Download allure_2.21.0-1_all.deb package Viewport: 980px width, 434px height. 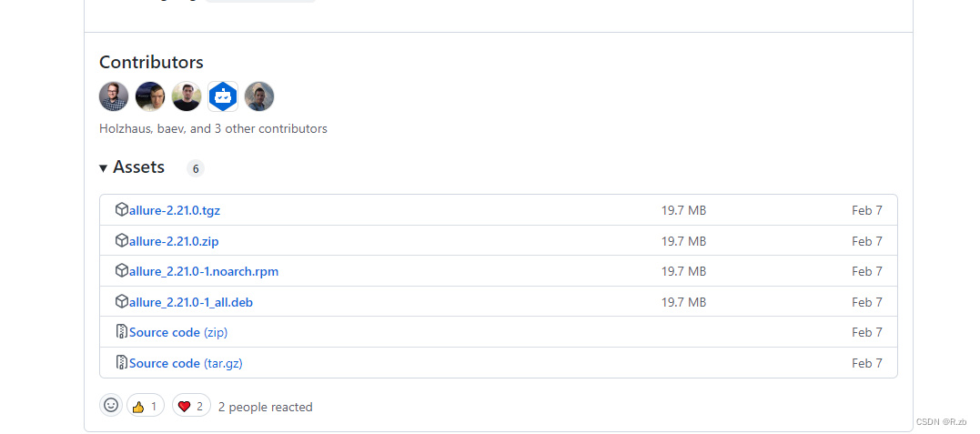point(190,302)
